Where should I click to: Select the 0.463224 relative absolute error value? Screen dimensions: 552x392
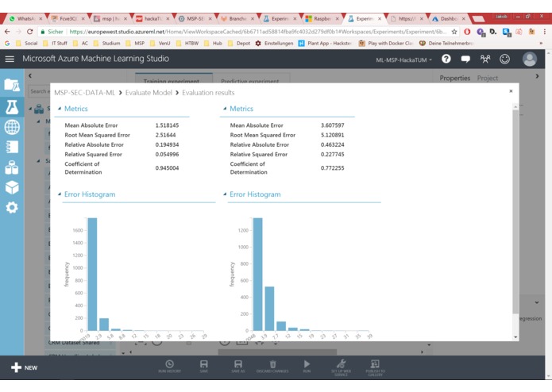pos(332,144)
